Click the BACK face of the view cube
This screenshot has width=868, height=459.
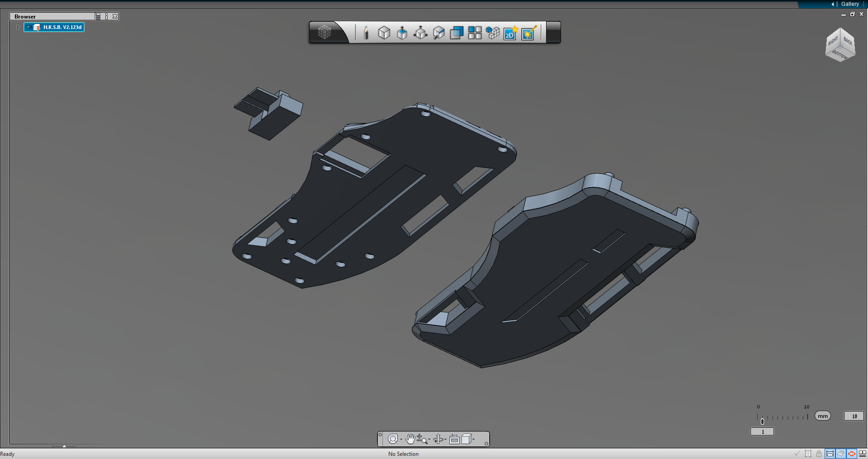(x=848, y=41)
